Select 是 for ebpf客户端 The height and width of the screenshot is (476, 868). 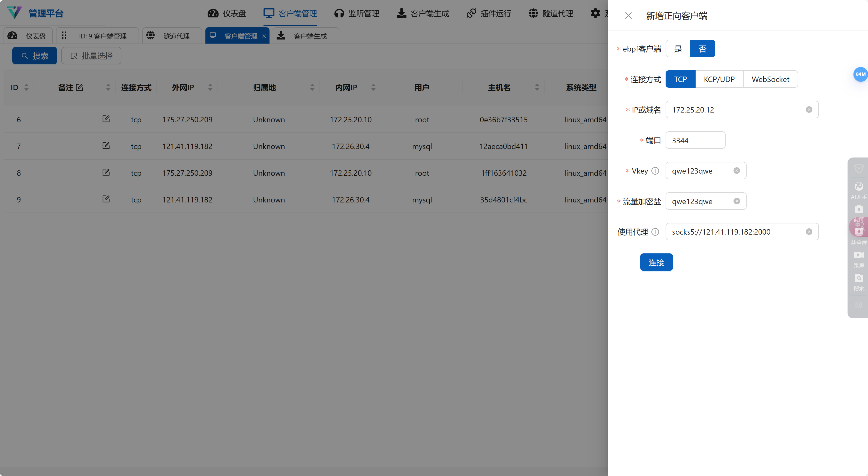pos(678,49)
